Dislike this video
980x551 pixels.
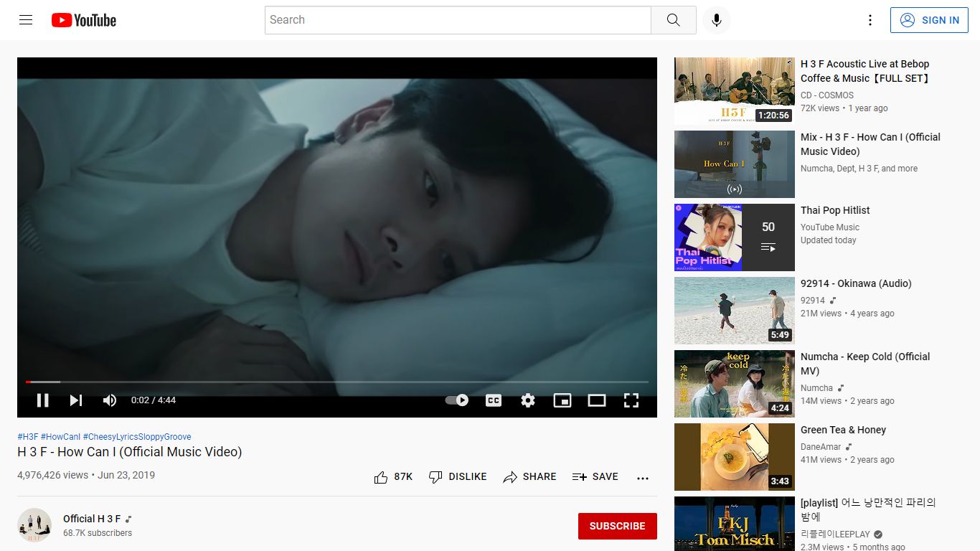pos(458,477)
